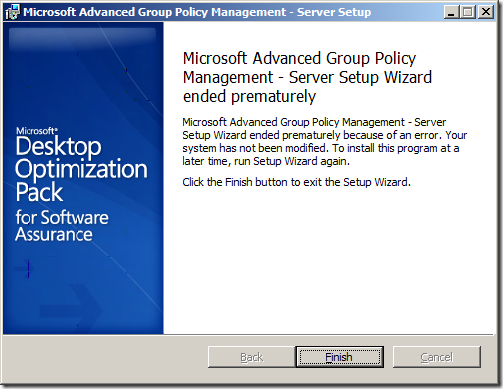Click the Desktop Optimization Pack logo text
Screen dimensions: 503x389
click(x=81, y=169)
